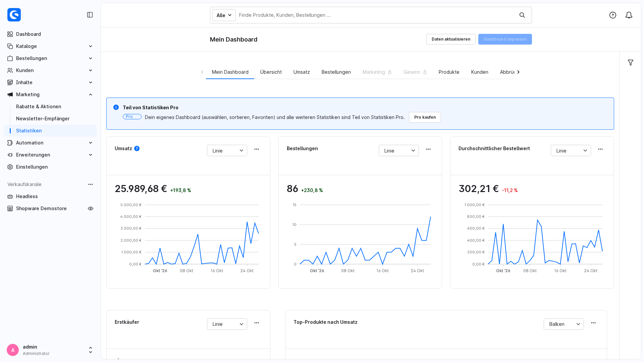
Task: Open the Bestellungen card three-dot menu
Action: (x=428, y=149)
